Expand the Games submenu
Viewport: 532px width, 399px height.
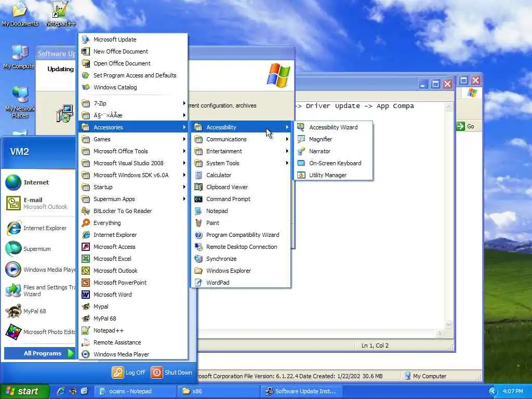click(x=134, y=139)
